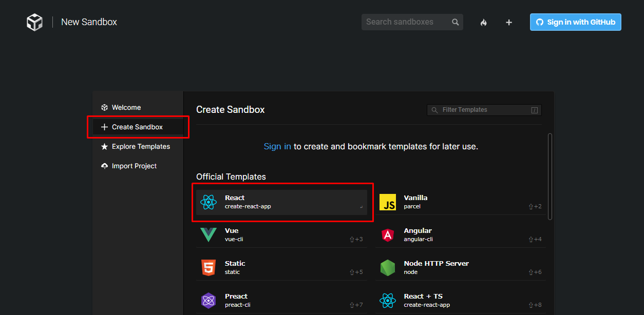Click the Vue template logo
The height and width of the screenshot is (315, 644).
pyautogui.click(x=209, y=234)
